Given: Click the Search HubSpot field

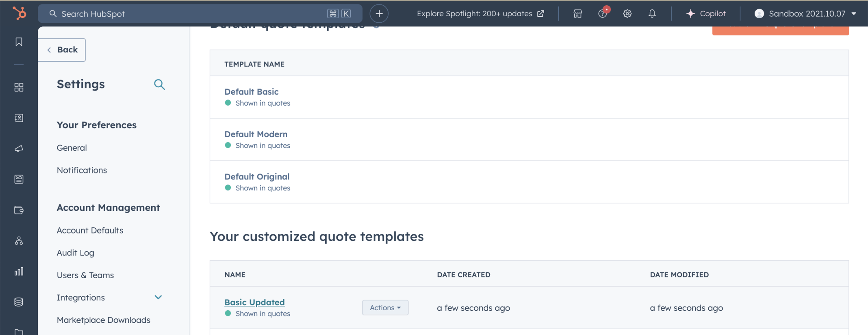Looking at the screenshot, I should tap(200, 13).
